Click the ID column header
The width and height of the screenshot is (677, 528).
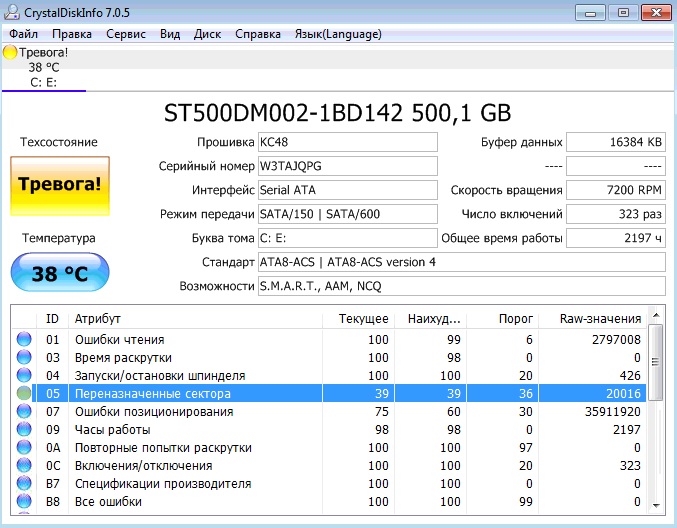pos(52,319)
